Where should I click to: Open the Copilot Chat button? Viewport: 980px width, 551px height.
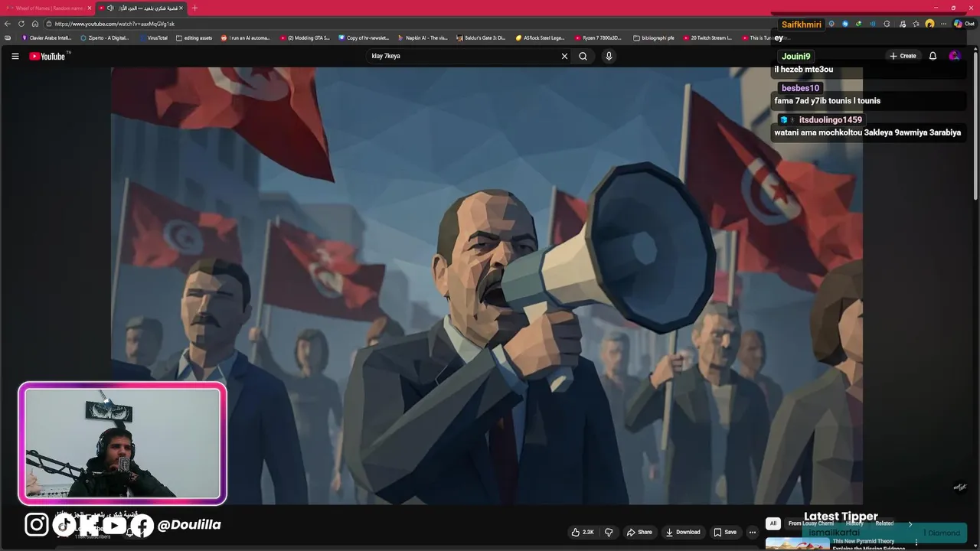pyautogui.click(x=963, y=24)
